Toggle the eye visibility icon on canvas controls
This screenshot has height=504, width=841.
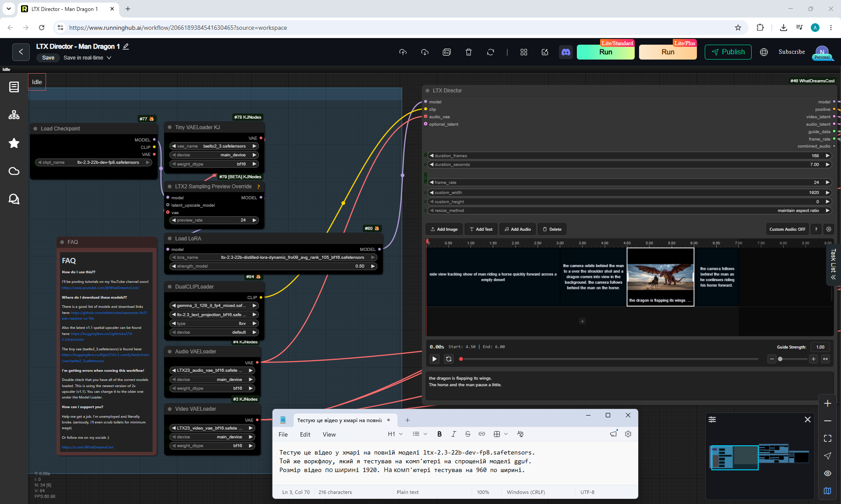[827, 473]
